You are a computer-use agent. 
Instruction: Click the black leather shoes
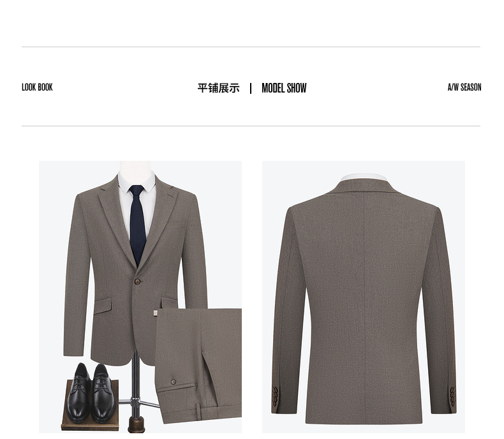[91, 392]
